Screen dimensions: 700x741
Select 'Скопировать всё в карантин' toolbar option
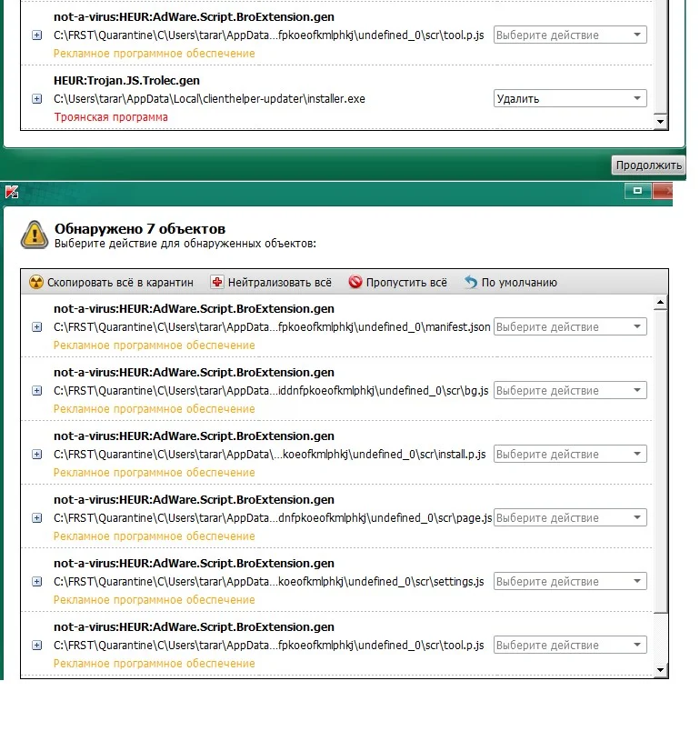(x=120, y=283)
